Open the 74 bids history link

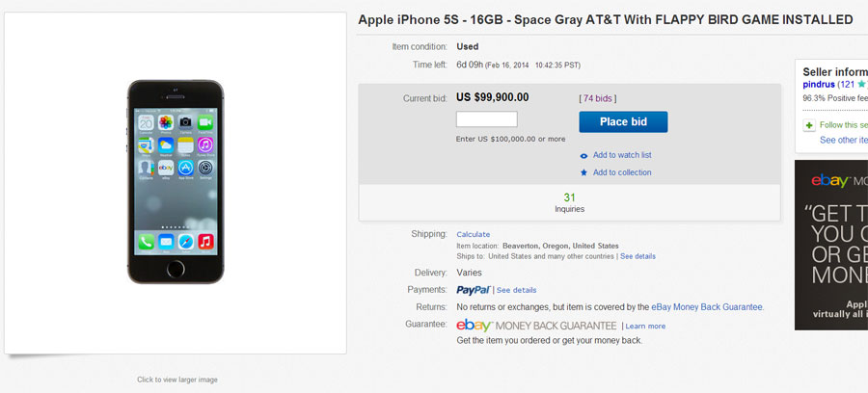[x=598, y=98]
